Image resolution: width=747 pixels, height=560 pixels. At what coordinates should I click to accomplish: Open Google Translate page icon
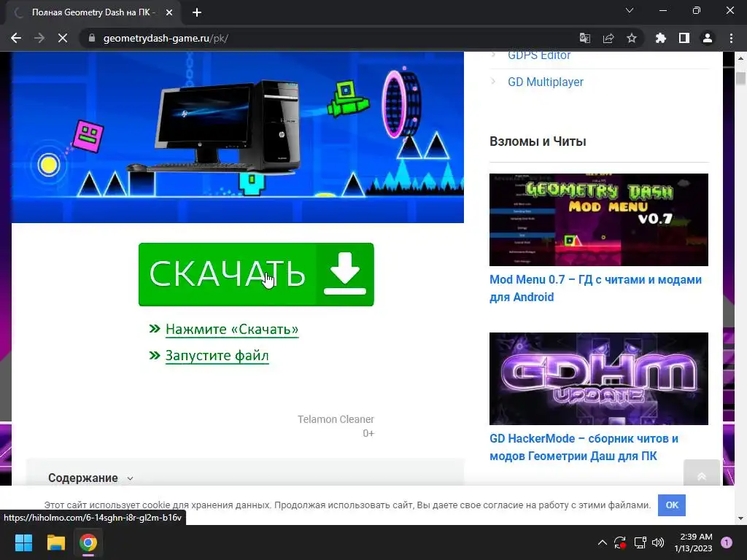click(x=585, y=38)
